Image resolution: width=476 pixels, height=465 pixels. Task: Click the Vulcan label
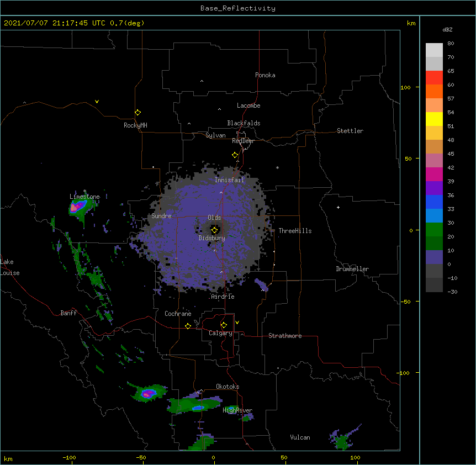300,437
